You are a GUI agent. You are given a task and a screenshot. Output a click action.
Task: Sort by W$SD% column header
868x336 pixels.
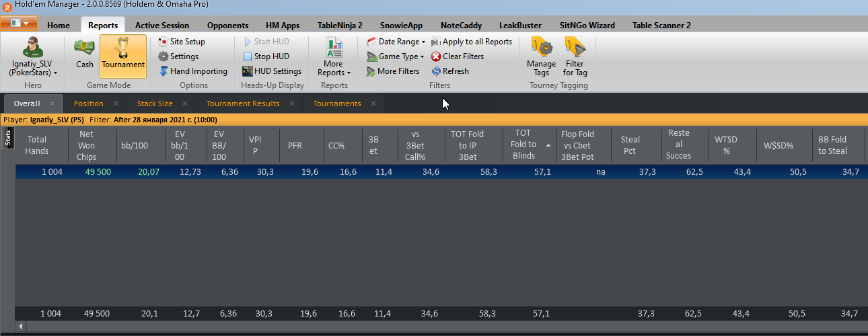pyautogui.click(x=783, y=145)
